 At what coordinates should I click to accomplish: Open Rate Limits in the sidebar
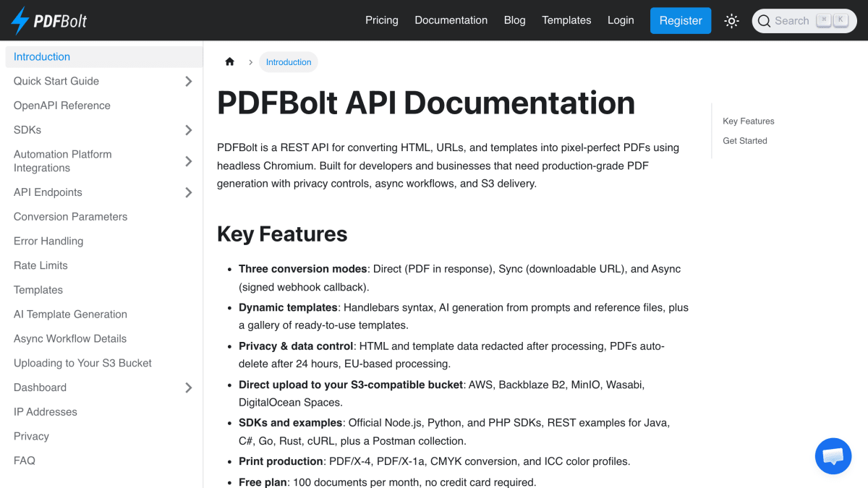point(41,265)
